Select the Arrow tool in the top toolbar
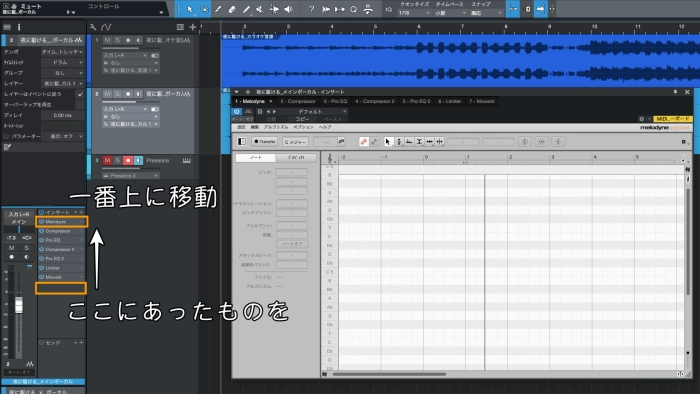This screenshot has height=394, width=700. click(x=190, y=9)
